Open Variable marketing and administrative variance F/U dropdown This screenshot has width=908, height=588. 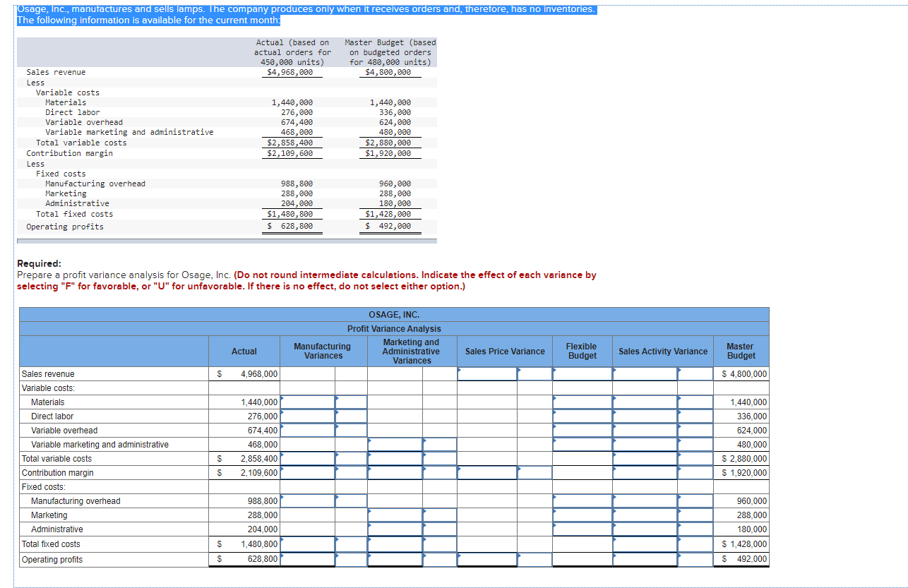[x=440, y=445]
